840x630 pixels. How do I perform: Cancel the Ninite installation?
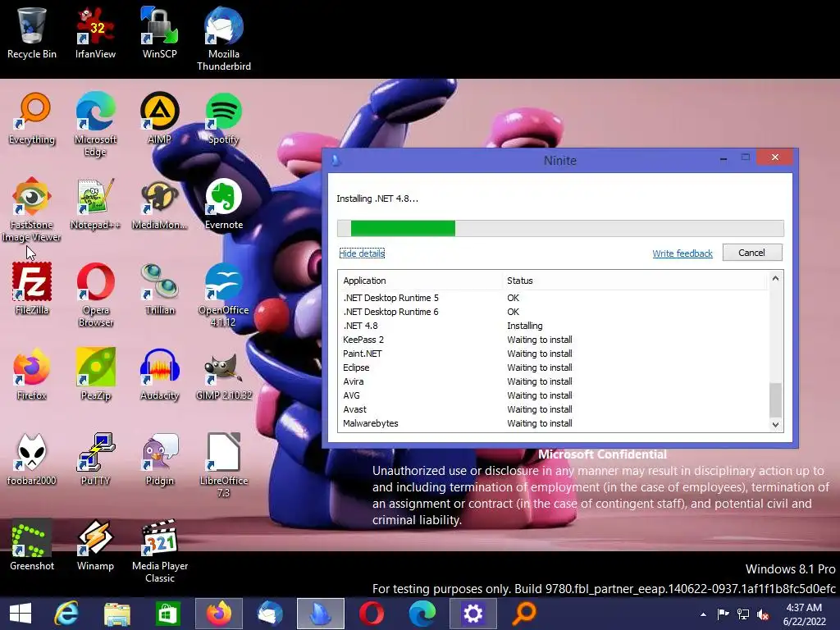click(751, 253)
